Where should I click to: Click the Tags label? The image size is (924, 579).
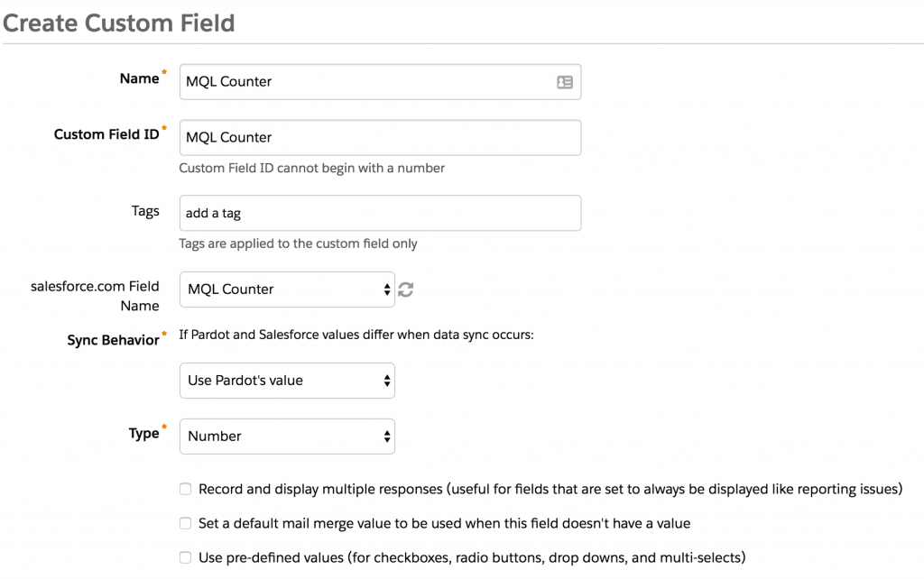tap(145, 211)
